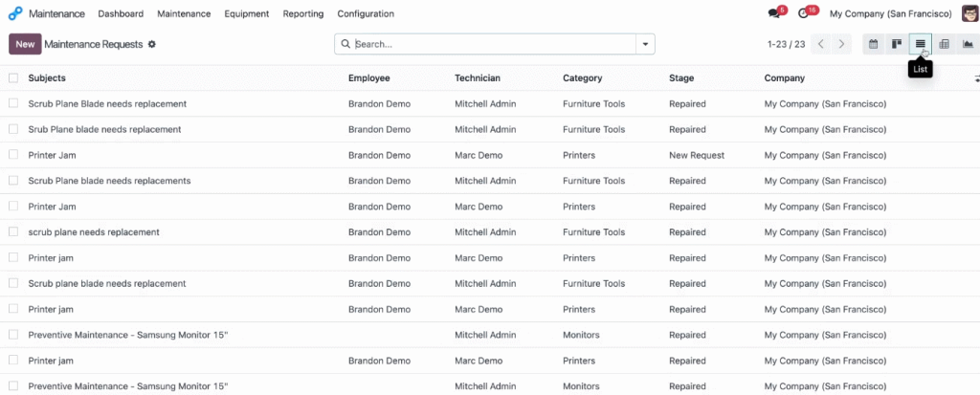
Task: Open the company switcher My Company (San Francisco)
Action: pyautogui.click(x=891, y=13)
